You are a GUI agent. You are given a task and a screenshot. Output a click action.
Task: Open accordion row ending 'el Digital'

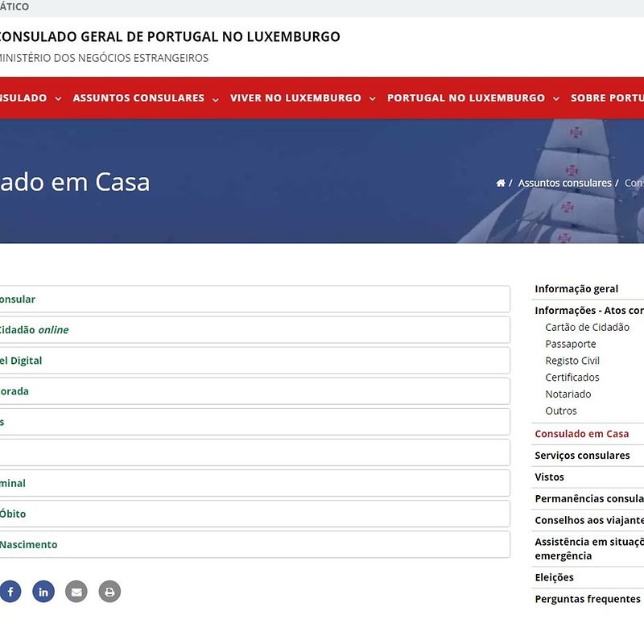(254, 361)
